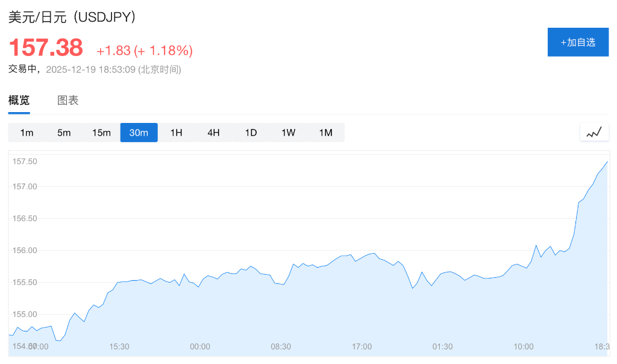Viewport: 617px width, 364px height.
Task: Select the 5m interval
Action: click(64, 133)
